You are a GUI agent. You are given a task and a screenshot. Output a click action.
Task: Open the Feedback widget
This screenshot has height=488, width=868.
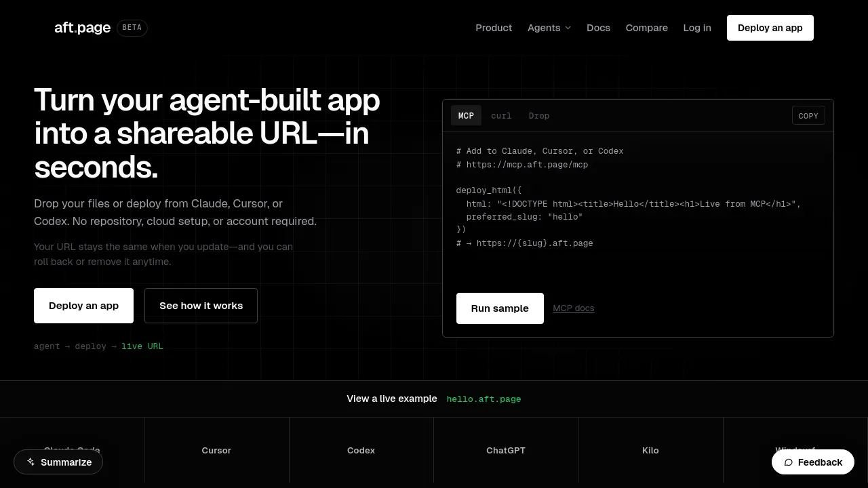pyautogui.click(x=813, y=462)
